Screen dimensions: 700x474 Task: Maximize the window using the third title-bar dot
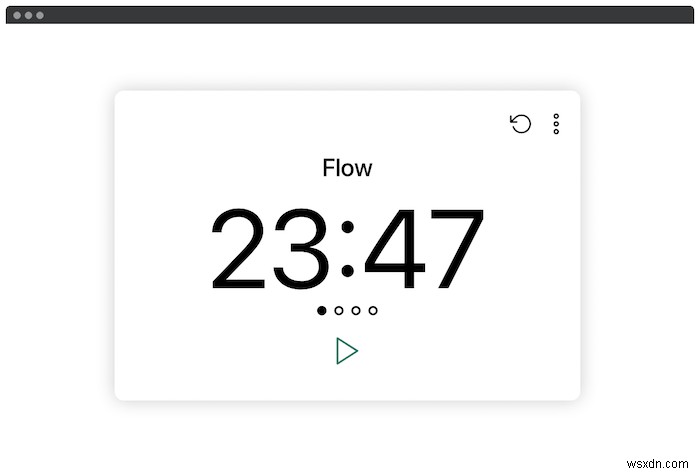click(41, 16)
